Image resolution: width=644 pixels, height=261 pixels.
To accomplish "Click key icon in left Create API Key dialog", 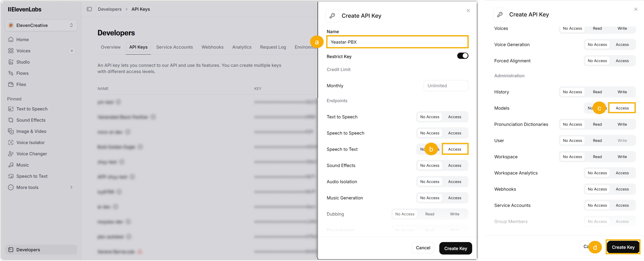I will coord(332,16).
